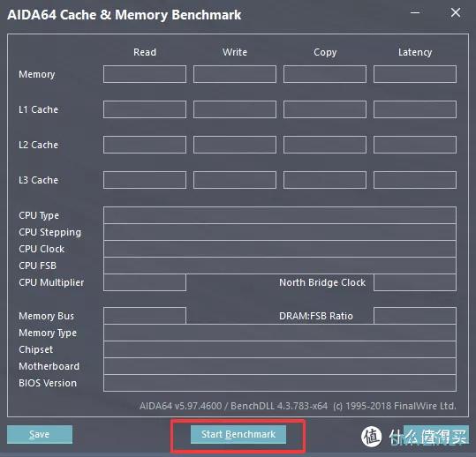The height and width of the screenshot is (457, 476).
Task: Click the Memory Bus value field
Action: (145, 316)
